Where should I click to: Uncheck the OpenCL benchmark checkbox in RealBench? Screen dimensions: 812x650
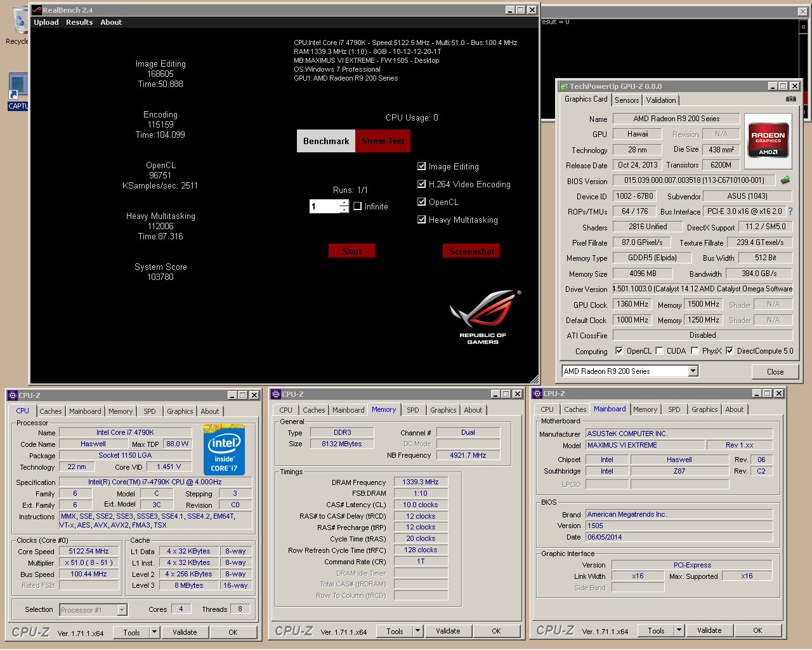(421, 202)
